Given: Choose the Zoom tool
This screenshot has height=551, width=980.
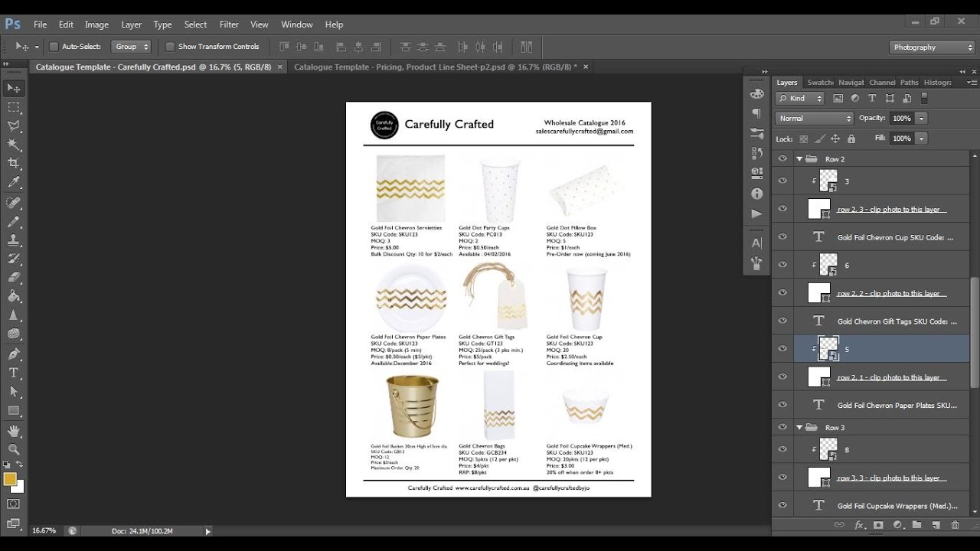Looking at the screenshot, I should tap(14, 450).
